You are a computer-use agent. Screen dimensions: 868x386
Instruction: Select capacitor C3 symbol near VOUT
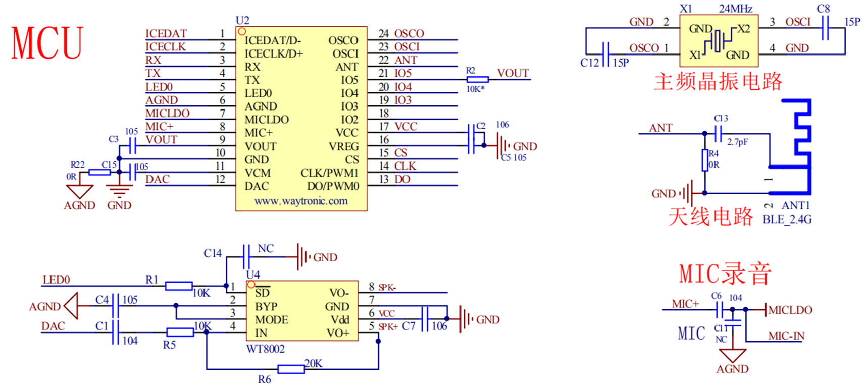[132, 146]
